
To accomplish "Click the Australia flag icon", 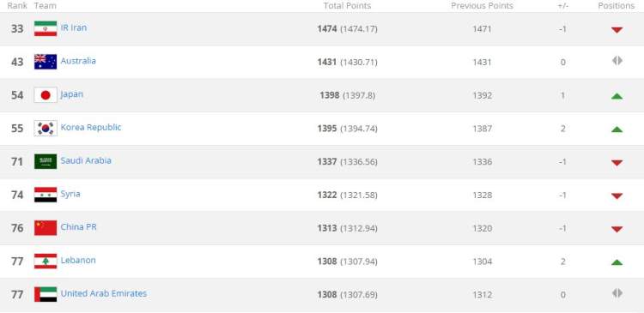I will (x=46, y=62).
